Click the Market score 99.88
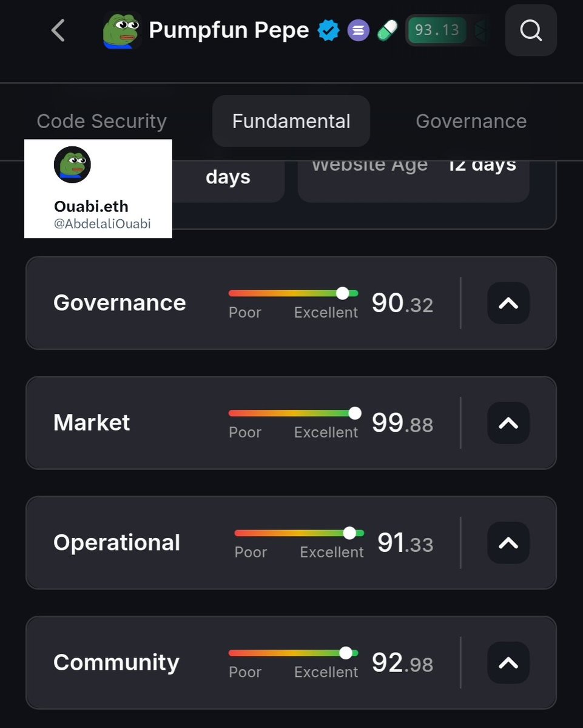This screenshot has width=583, height=728. click(403, 423)
